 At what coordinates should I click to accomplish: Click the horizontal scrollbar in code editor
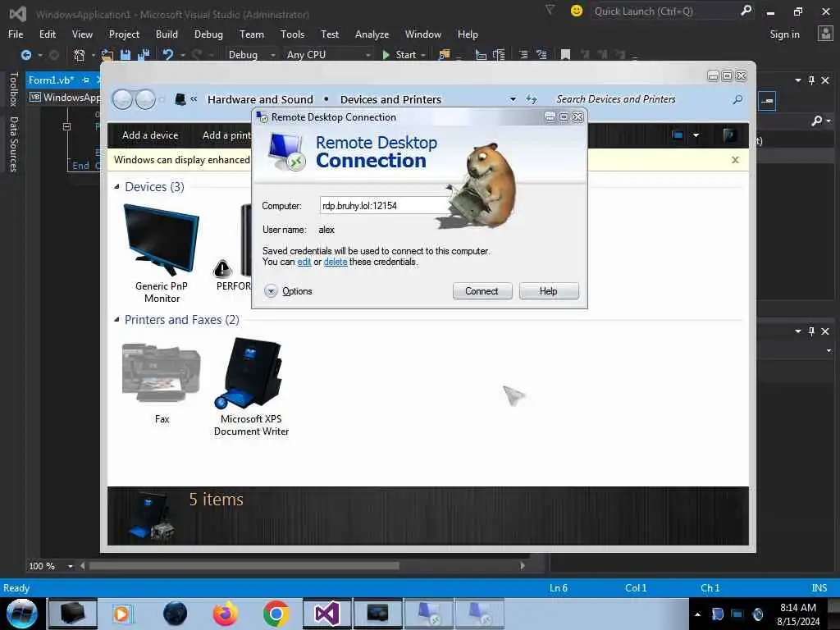point(244,566)
